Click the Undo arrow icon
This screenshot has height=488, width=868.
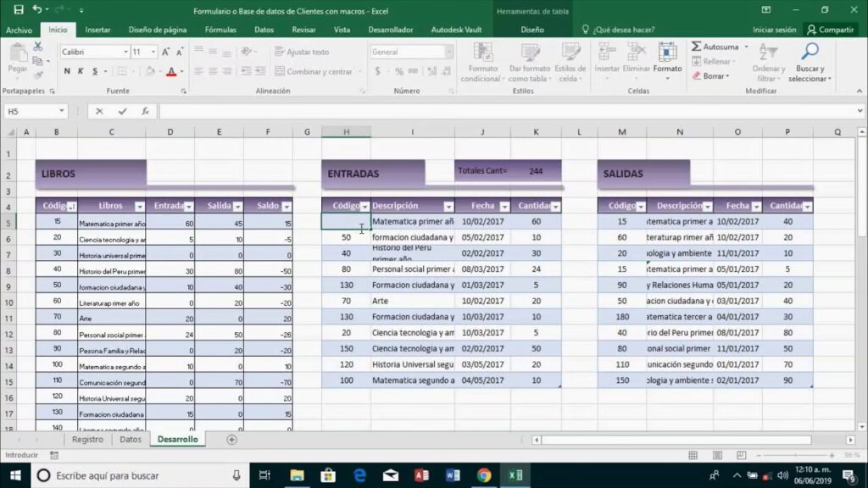[37, 9]
